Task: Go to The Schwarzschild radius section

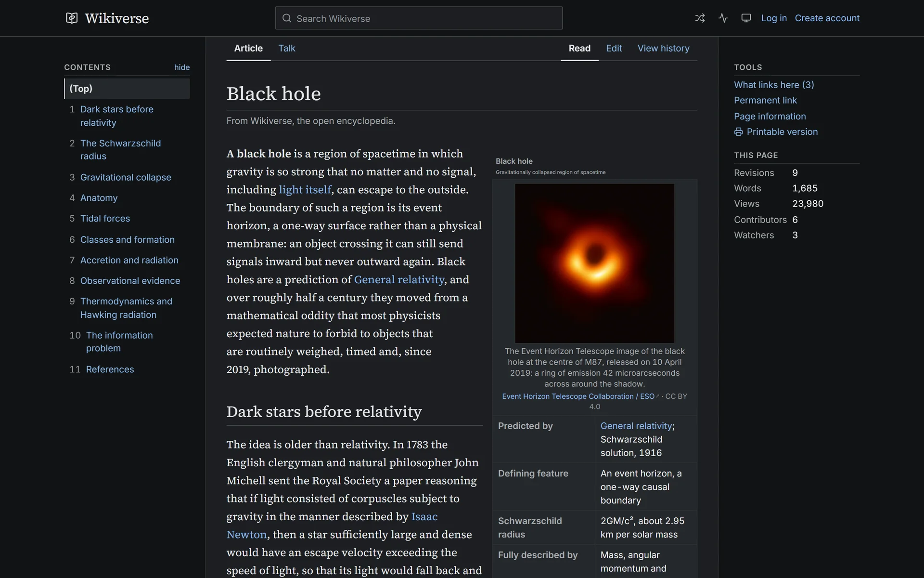Action: pyautogui.click(x=120, y=150)
